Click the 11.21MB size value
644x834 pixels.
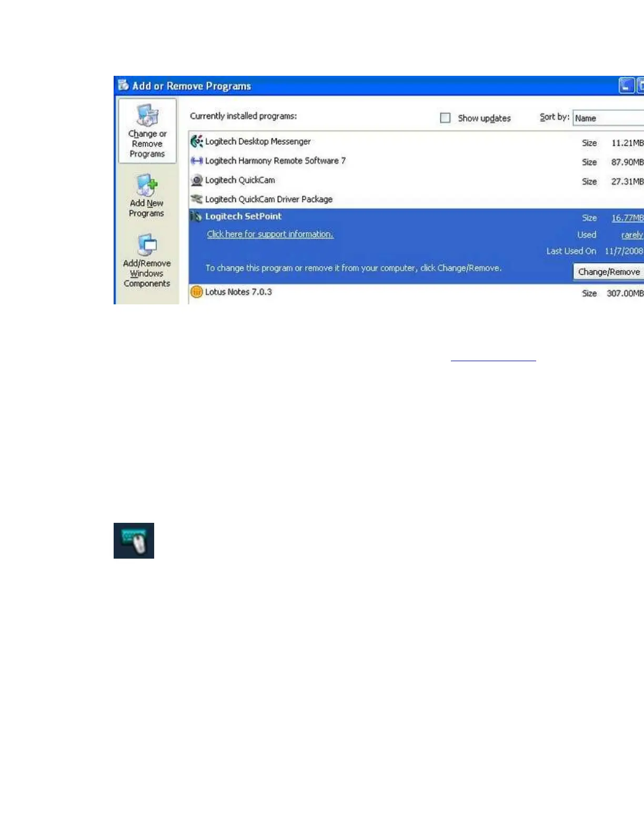[627, 143]
